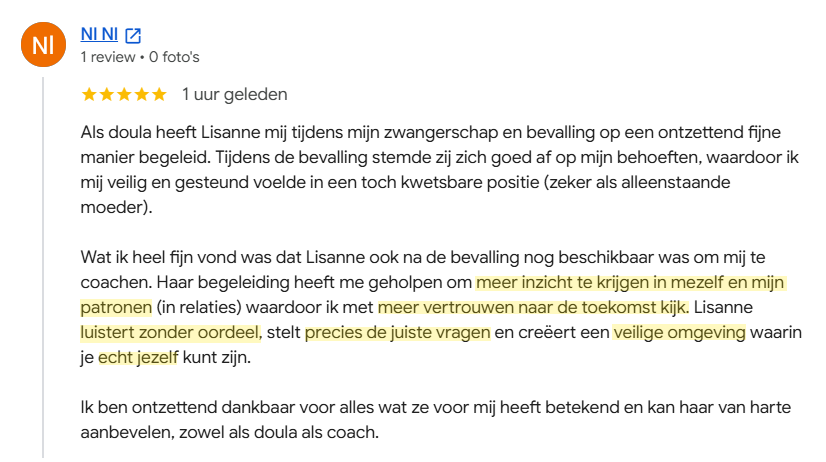Select highlighted "meer vertrouwen naar de toekomst kijk"
Image resolution: width=826 pixels, height=462 pixels.
click(533, 307)
